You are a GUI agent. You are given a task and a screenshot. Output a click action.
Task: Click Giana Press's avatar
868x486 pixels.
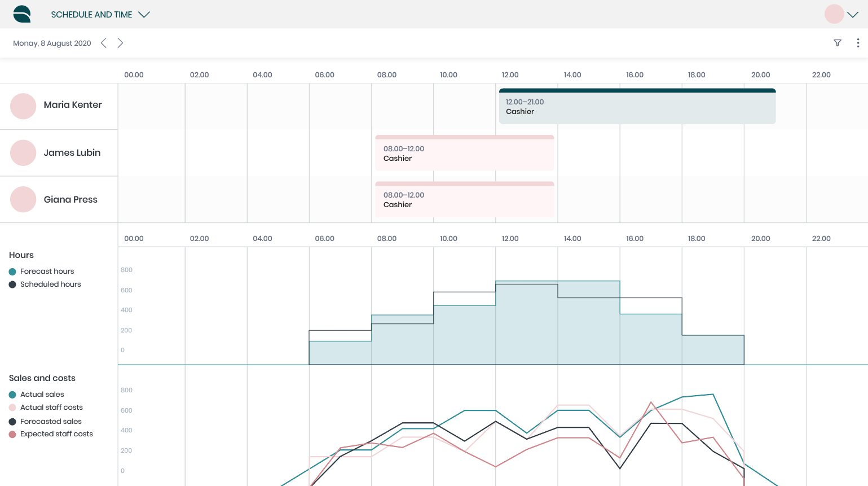point(23,199)
